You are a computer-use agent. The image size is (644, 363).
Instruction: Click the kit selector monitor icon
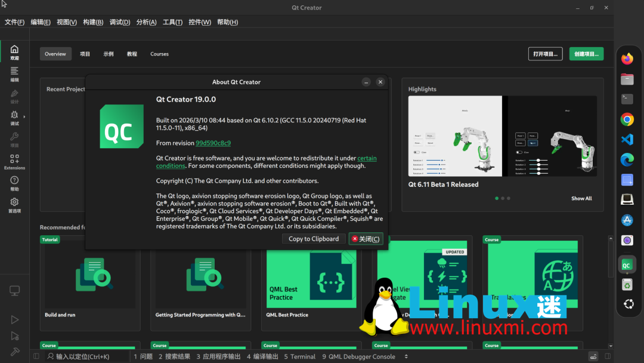[x=14, y=291]
